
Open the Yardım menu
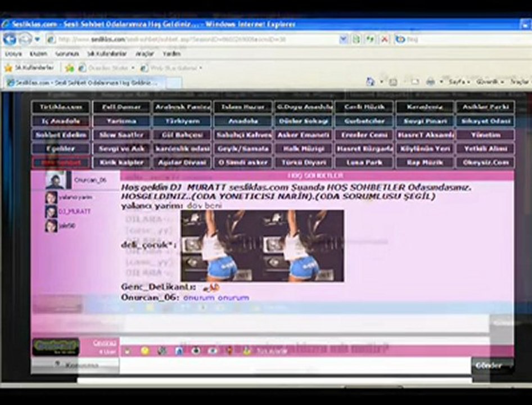[x=172, y=53]
